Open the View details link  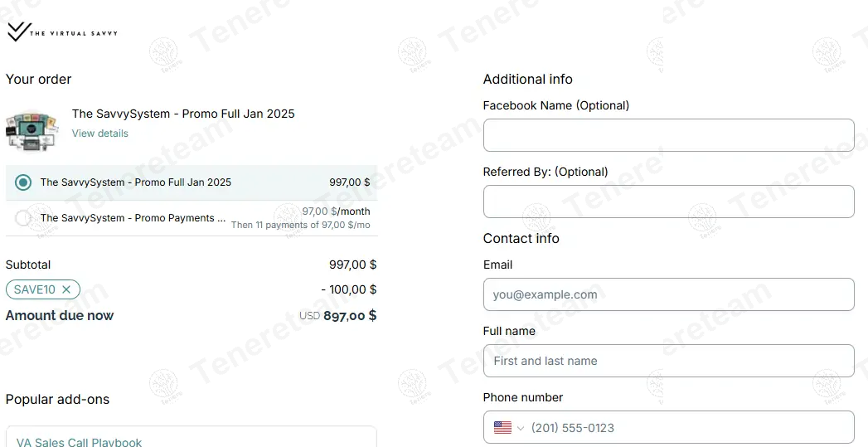[100, 134]
